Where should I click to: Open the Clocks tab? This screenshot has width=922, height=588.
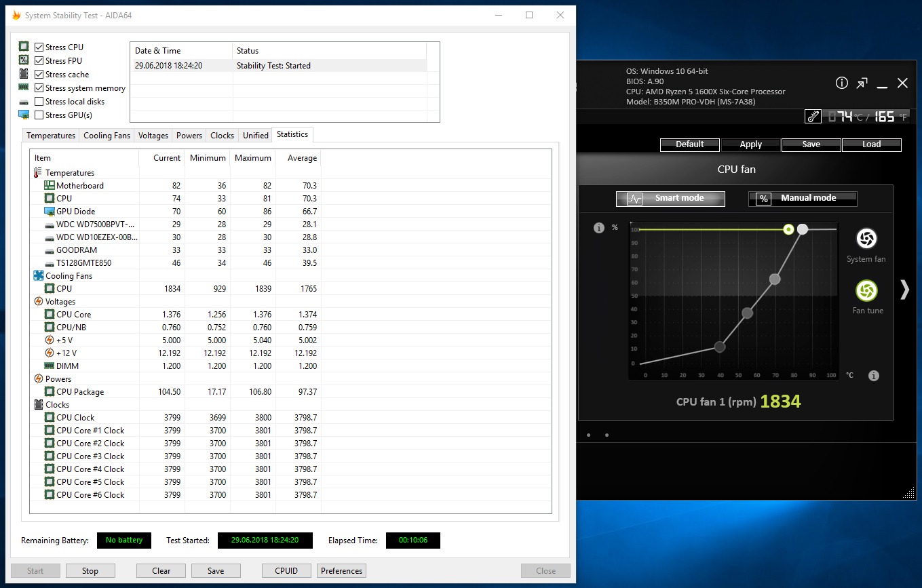(x=222, y=136)
